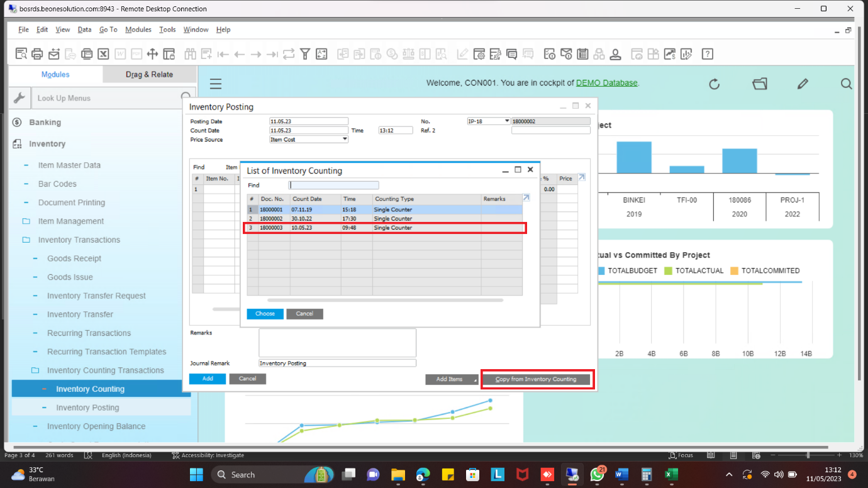Open the layout move cross-arrows toolbar icon
Image resolution: width=868 pixels, height=488 pixels.
152,54
